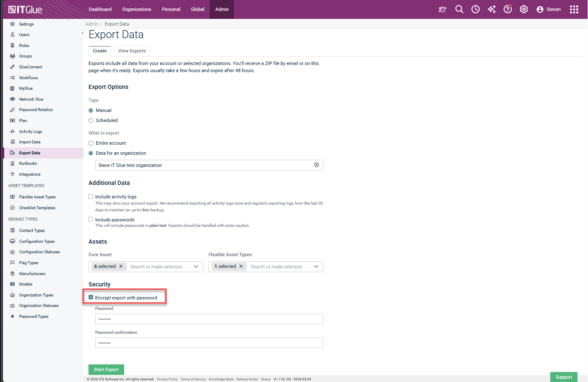Open the help question mark icon
This screenshot has height=382, width=588.
[507, 9]
